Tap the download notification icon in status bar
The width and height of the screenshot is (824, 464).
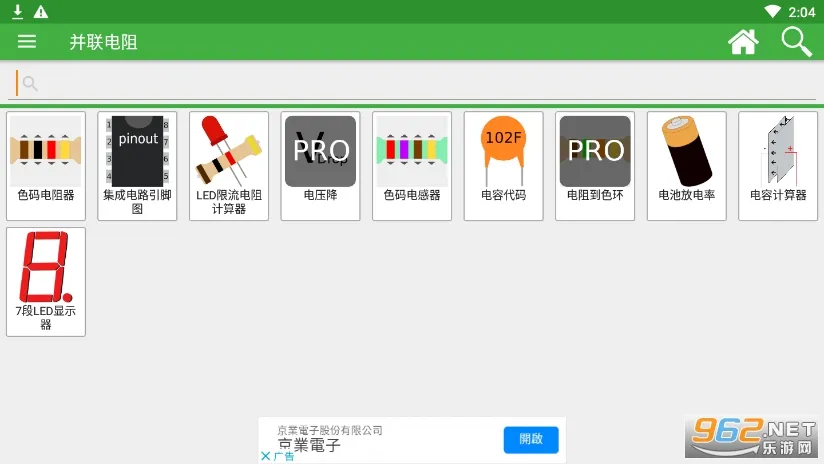click(x=17, y=11)
